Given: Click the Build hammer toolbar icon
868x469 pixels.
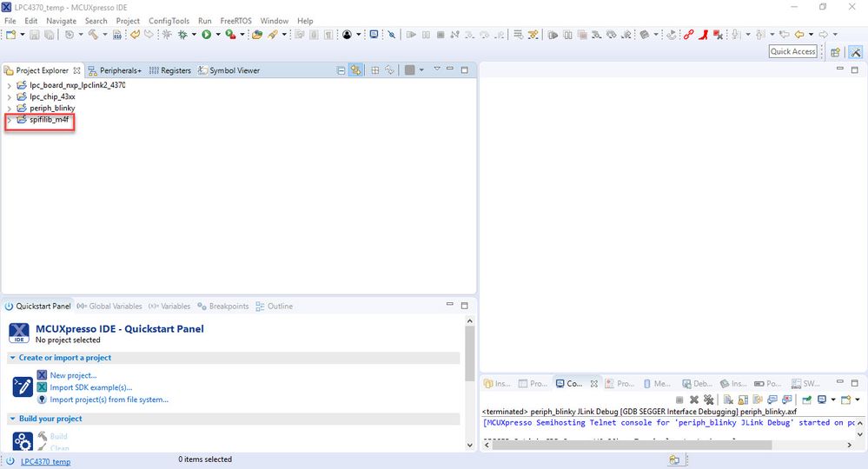Looking at the screenshot, I should pyautogui.click(x=93, y=34).
